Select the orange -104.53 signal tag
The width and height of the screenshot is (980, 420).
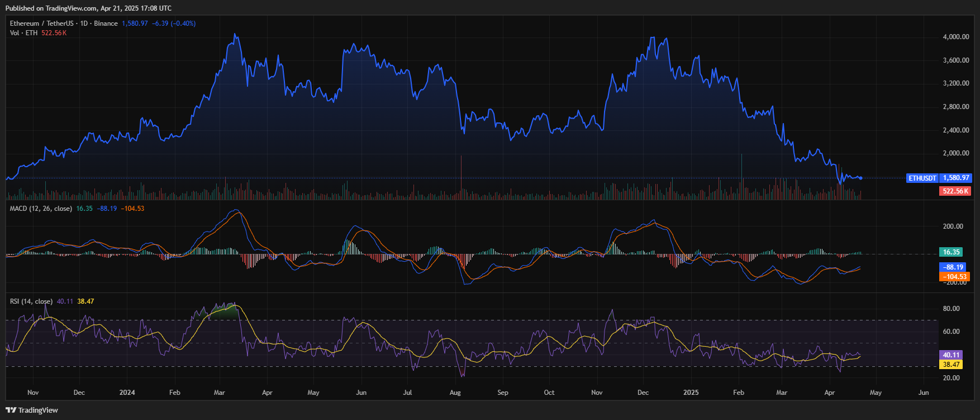[954, 277]
